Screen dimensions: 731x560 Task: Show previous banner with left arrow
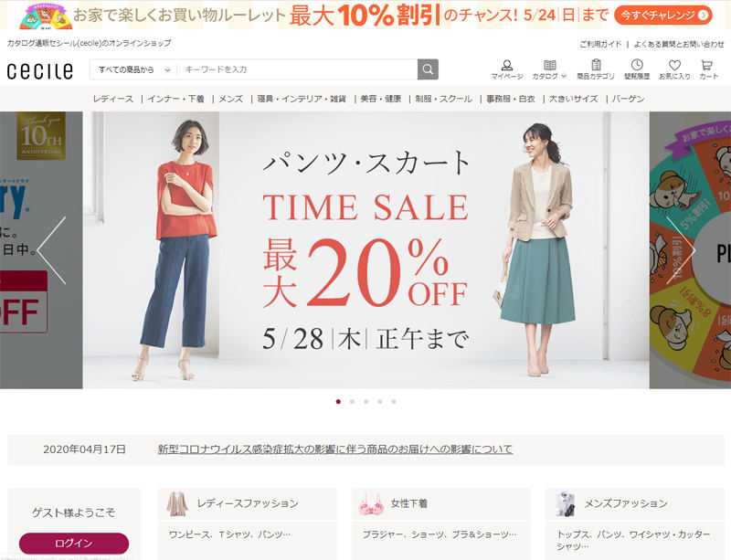(52, 250)
